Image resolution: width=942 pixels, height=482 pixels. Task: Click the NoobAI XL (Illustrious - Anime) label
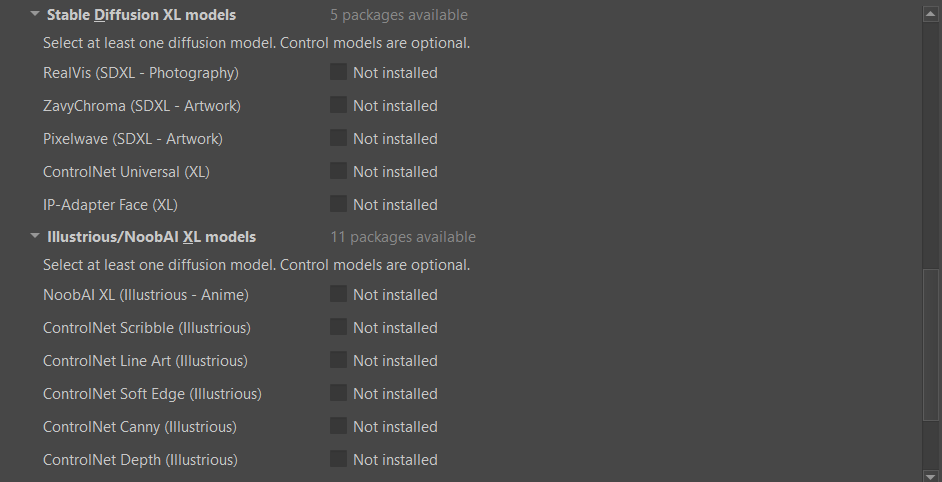(x=145, y=295)
